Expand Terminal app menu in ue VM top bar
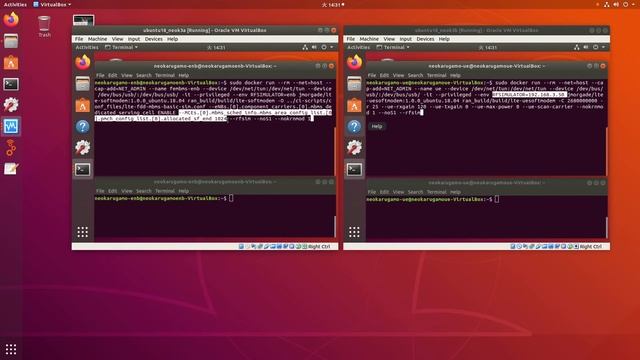This screenshot has width=640, height=360. tap(393, 47)
